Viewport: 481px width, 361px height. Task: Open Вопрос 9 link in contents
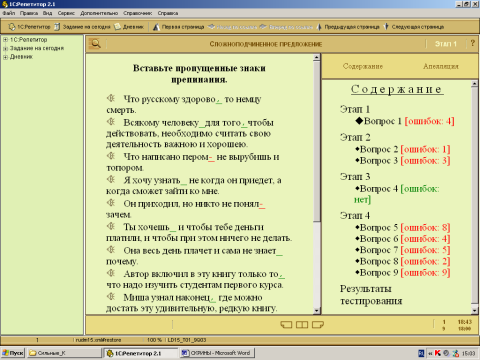pos(379,272)
